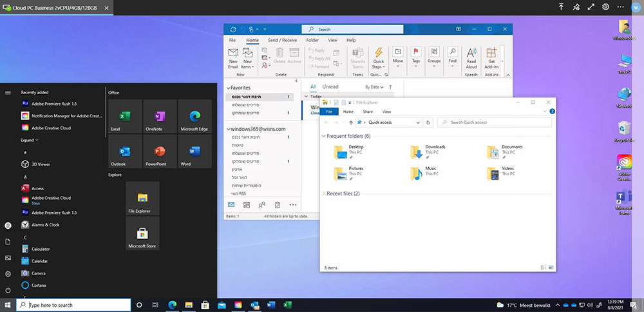Image resolution: width=644 pixels, height=312 pixels.
Task: Open Word from the taskbar
Action: (271, 305)
